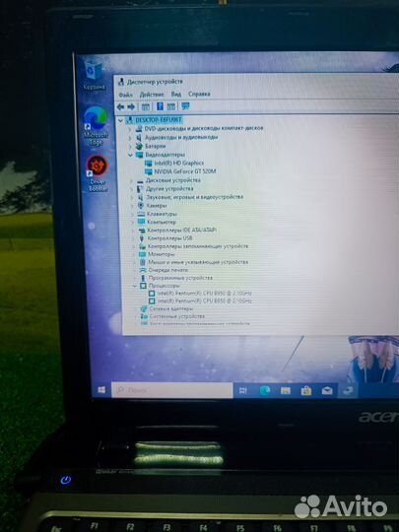Screen dimensions: 399x532
Task: Open File Explorer from the taskbar
Action: coord(286,391)
